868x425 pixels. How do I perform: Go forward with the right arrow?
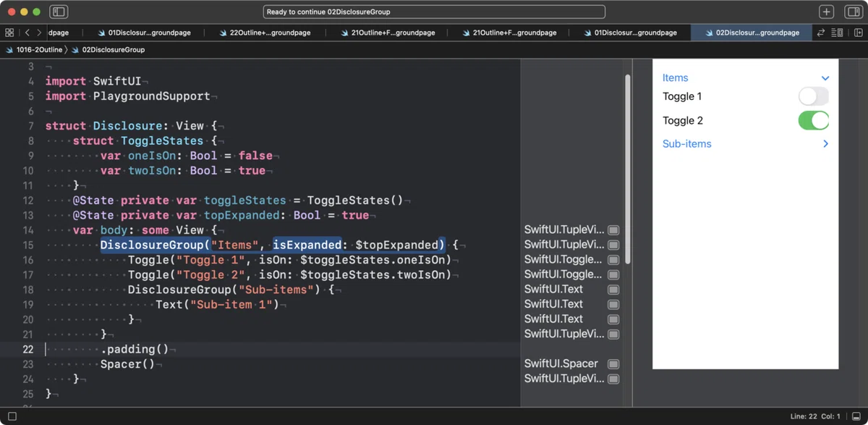(39, 33)
